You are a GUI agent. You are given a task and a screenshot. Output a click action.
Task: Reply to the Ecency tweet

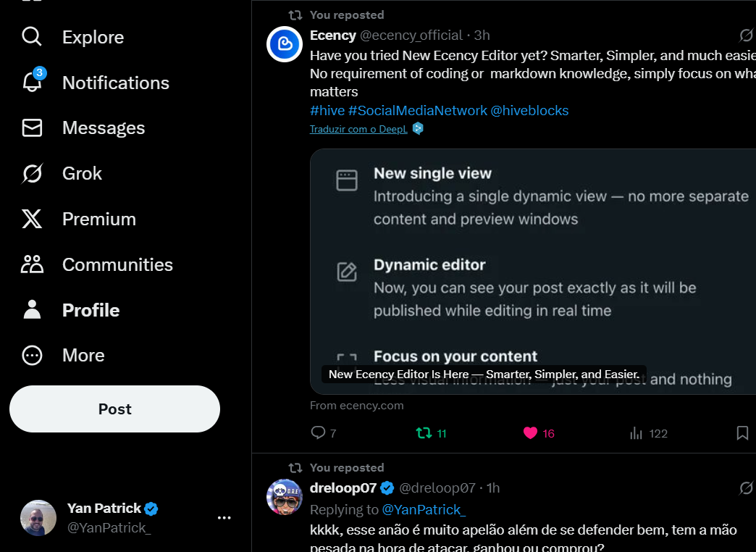(324, 432)
